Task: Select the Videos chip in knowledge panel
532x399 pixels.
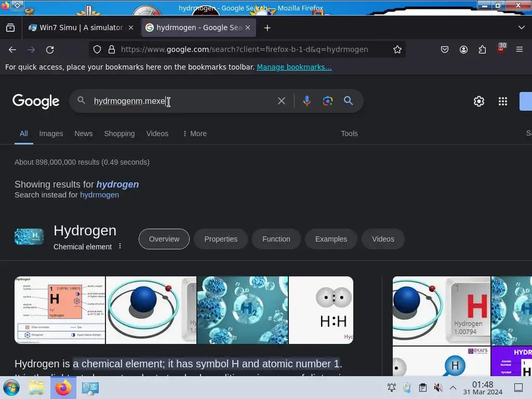Action: [x=383, y=239]
